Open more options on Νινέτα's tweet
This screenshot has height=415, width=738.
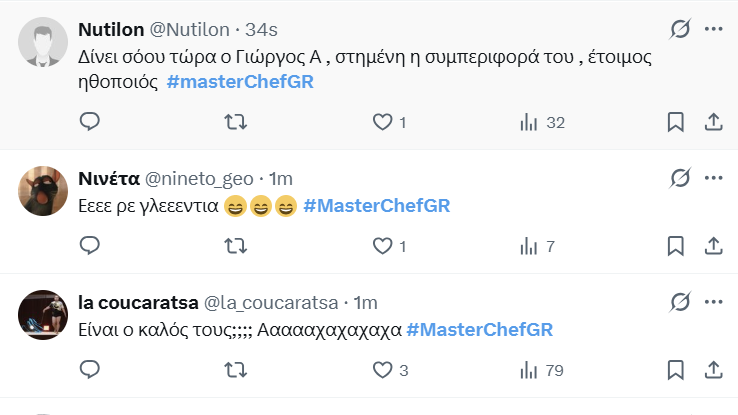(713, 178)
